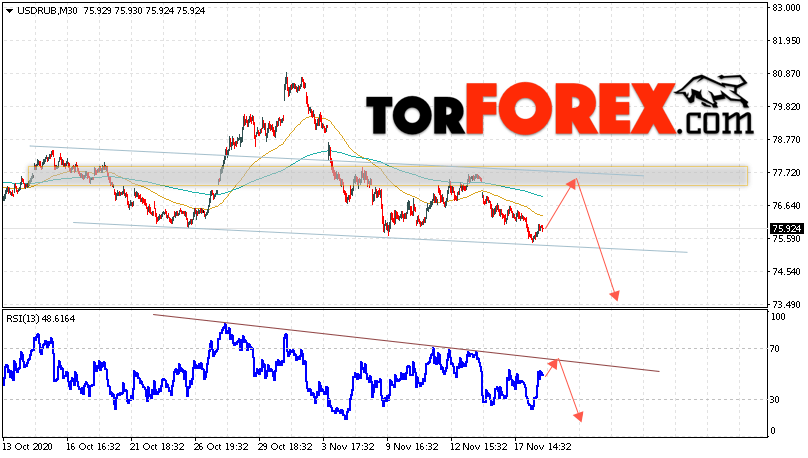Click the time label 26 Oct 19:32
808x458 pixels.
[221, 446]
